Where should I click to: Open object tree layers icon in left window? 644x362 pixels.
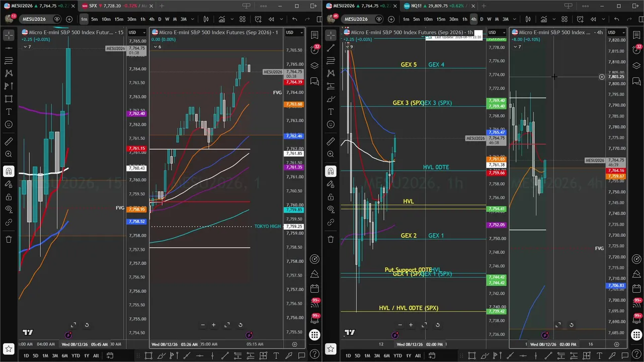pyautogui.click(x=314, y=66)
